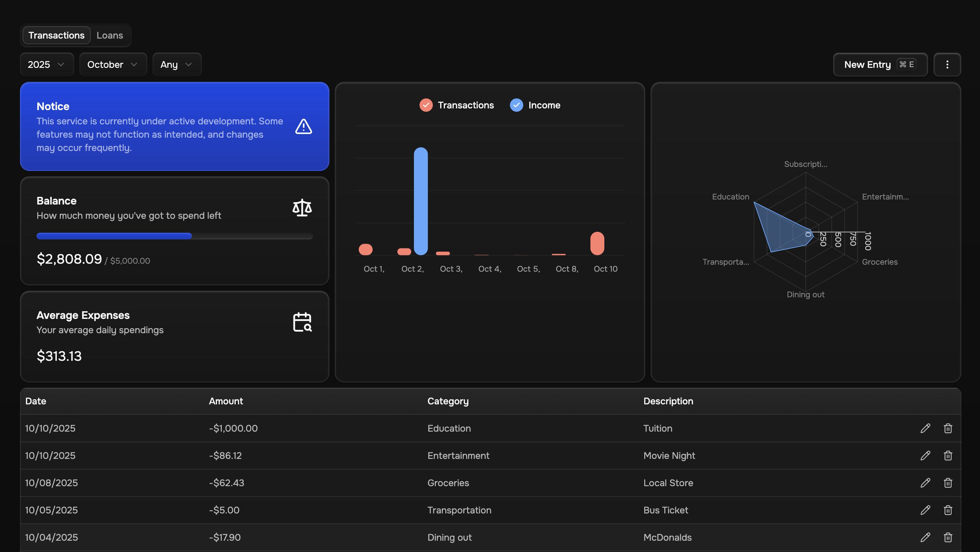980x552 pixels.
Task: Click the tall blue Oct 2 income bar
Action: tap(421, 201)
